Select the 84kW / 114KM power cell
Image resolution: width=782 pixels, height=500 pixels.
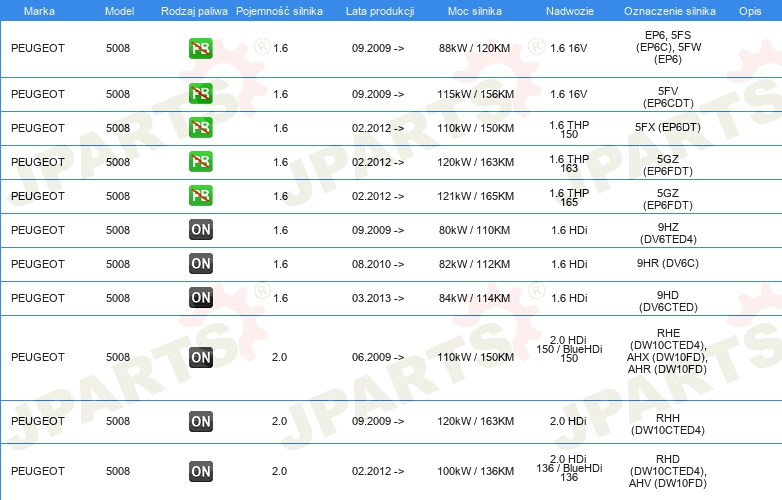[x=474, y=298]
